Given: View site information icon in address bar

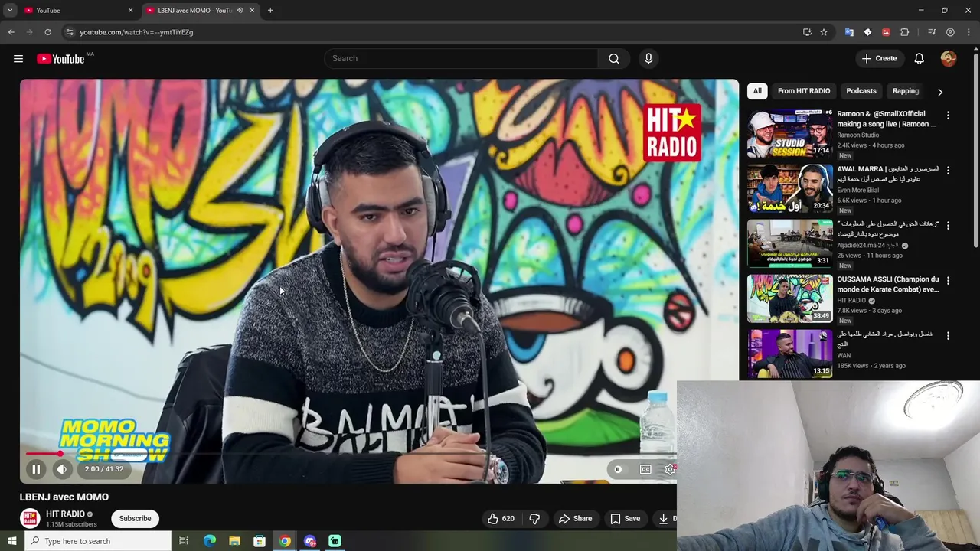Looking at the screenshot, I should (x=70, y=32).
